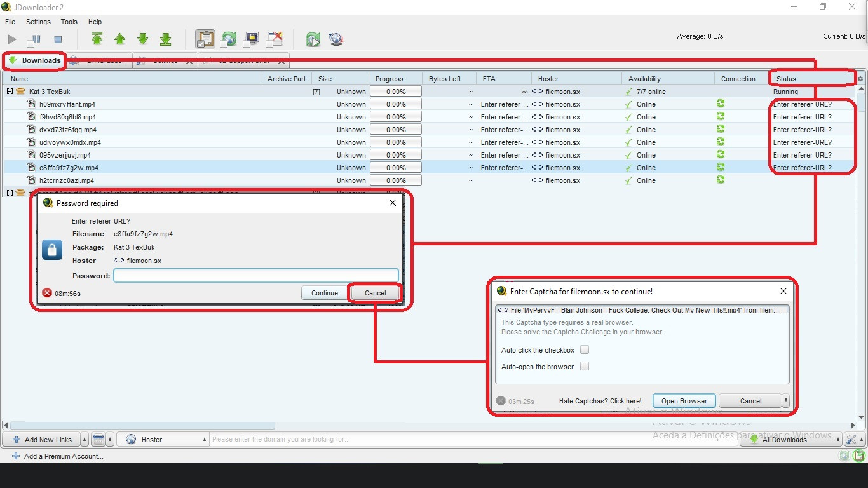Image resolution: width=868 pixels, height=488 pixels.
Task: Click the Hate Captchas? Click here! link
Action: coord(600,401)
